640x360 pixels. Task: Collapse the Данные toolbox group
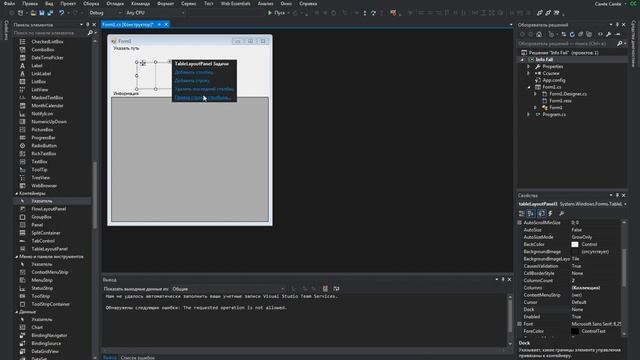[17, 312]
